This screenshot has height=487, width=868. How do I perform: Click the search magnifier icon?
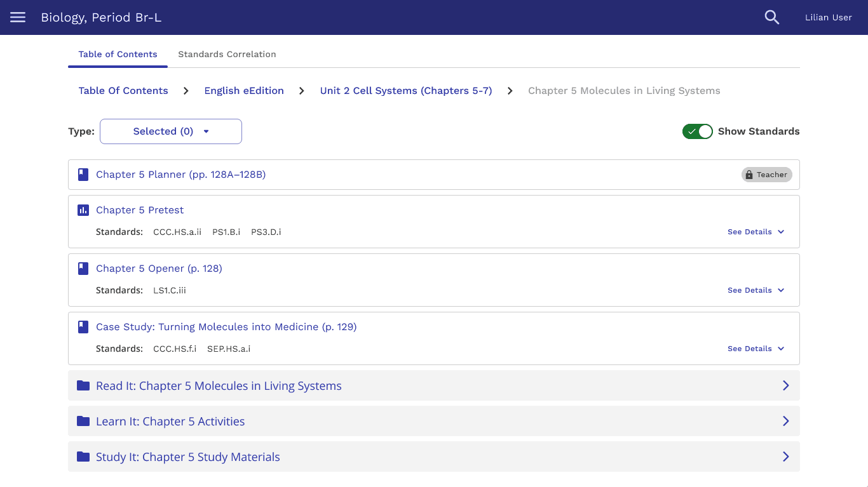pos(771,17)
